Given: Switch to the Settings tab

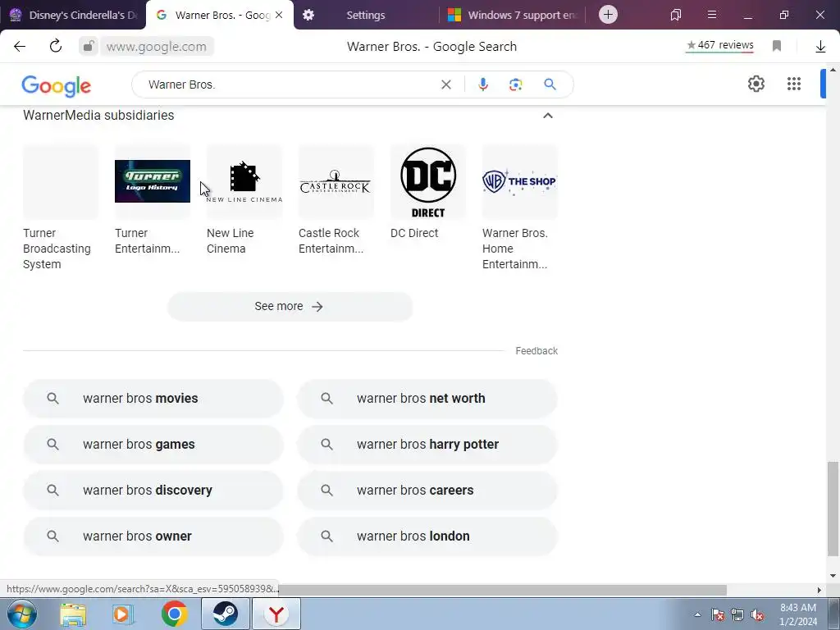Looking at the screenshot, I should [365, 15].
